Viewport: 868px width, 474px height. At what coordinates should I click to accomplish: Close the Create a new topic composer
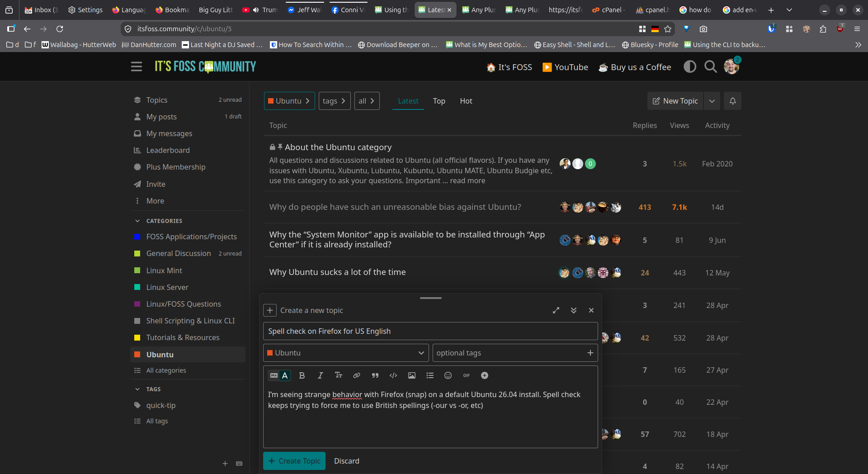coord(591,310)
